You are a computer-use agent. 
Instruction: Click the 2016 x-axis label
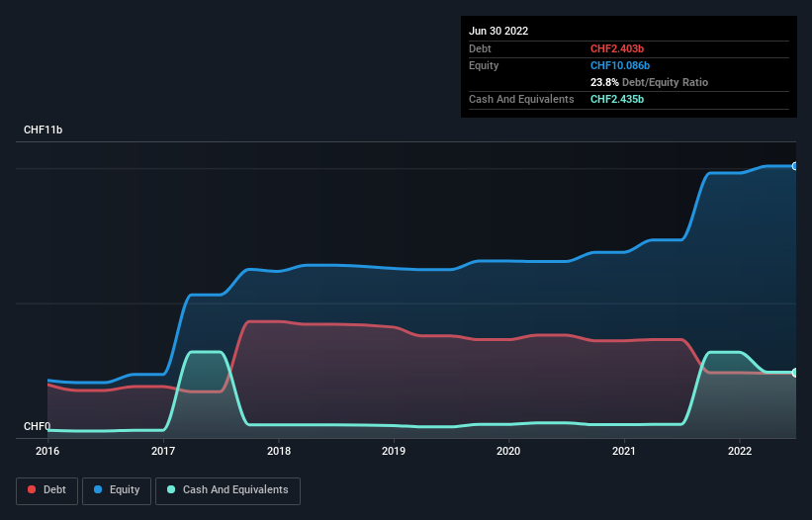[47, 451]
